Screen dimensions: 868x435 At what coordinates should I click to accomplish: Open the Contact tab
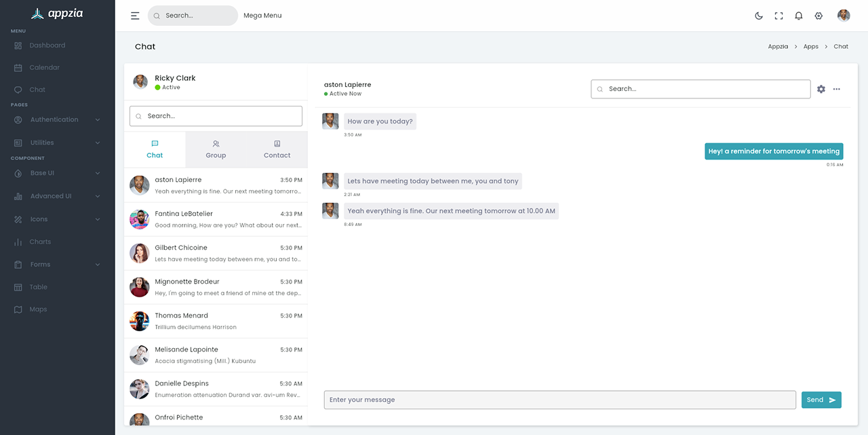pyautogui.click(x=277, y=149)
